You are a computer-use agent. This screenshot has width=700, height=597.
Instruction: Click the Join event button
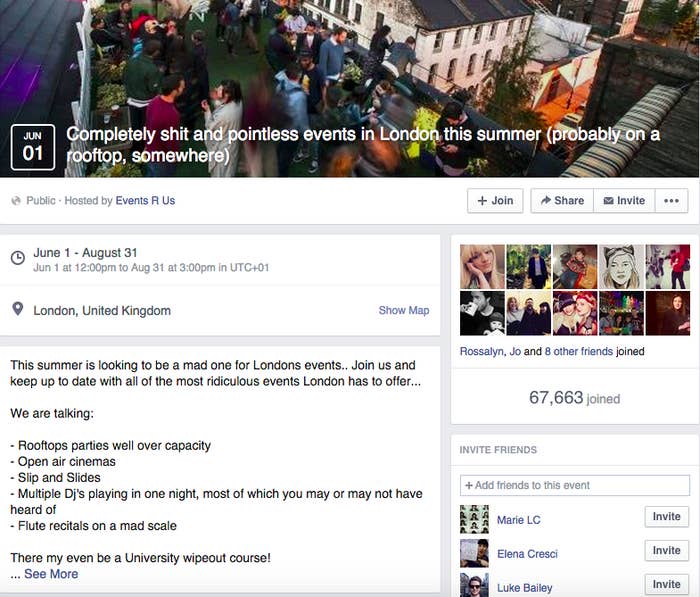point(495,201)
